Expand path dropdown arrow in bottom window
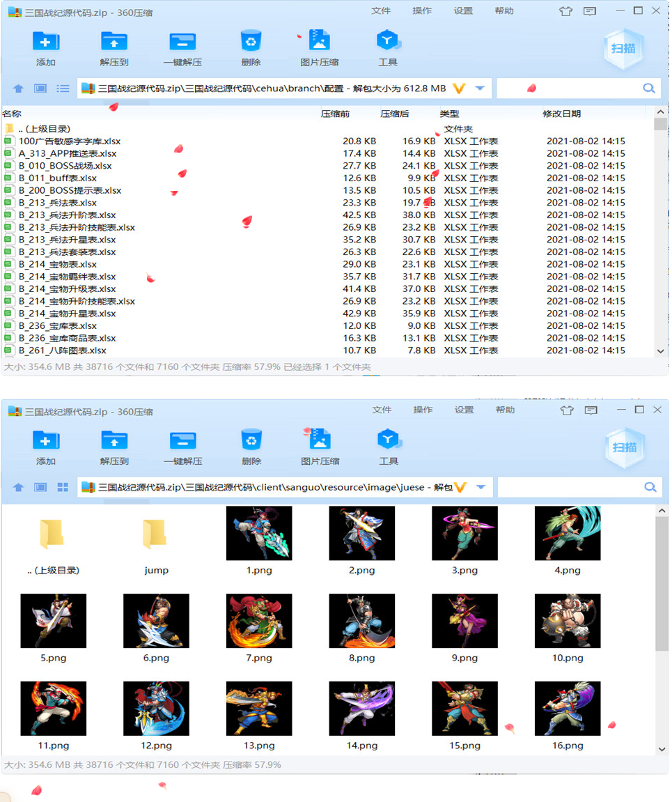672x802 pixels. (481, 488)
